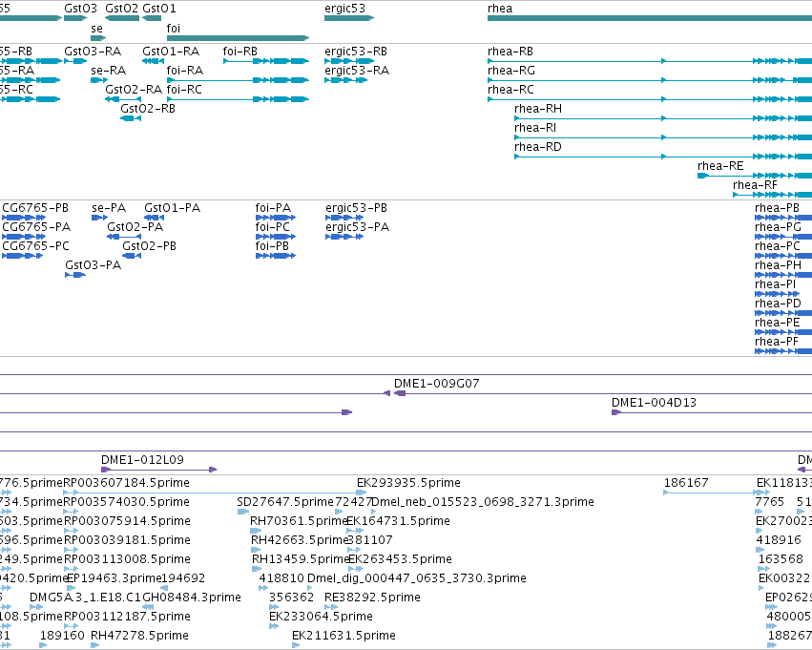The height and width of the screenshot is (650, 812).
Task: Click the GstO2-RB transcript
Action: pos(131,118)
